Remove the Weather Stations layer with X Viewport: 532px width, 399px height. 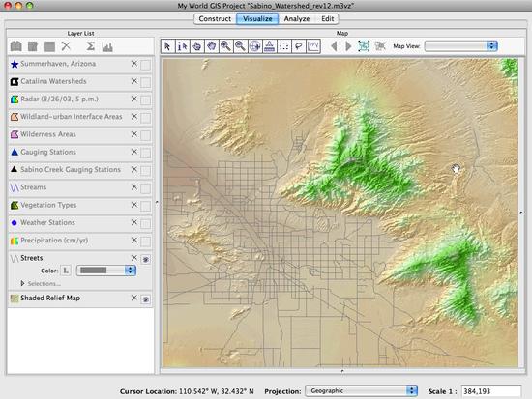pyautogui.click(x=134, y=222)
